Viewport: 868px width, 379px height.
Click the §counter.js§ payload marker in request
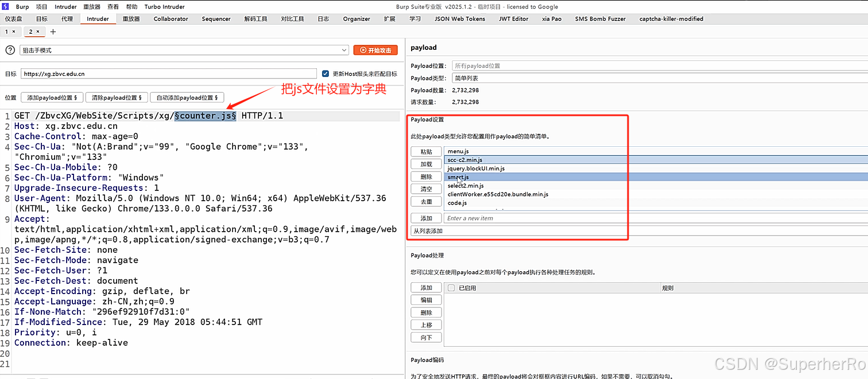pos(206,116)
